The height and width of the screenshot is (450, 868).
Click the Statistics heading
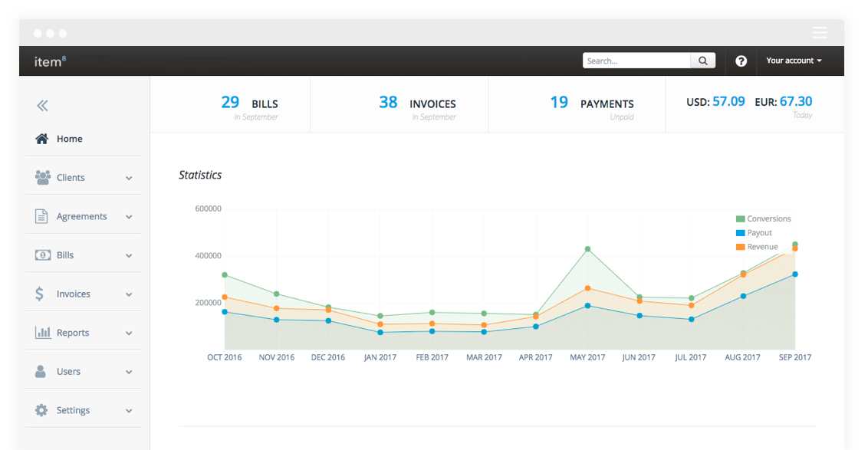pyautogui.click(x=200, y=175)
